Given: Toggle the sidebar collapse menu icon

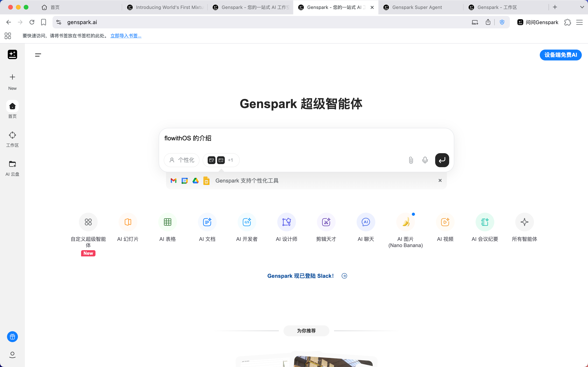Looking at the screenshot, I should [x=38, y=55].
